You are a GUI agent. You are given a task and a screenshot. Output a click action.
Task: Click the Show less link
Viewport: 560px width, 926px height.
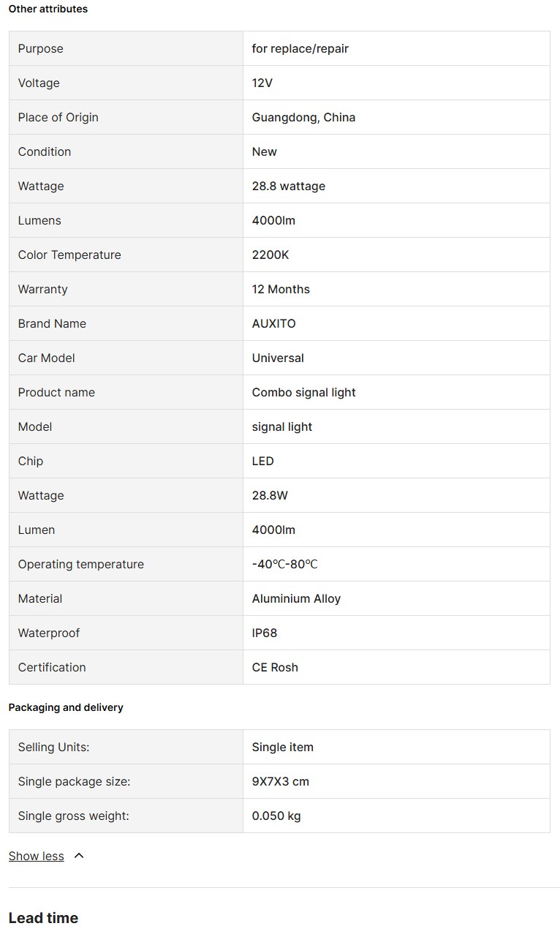click(37, 856)
